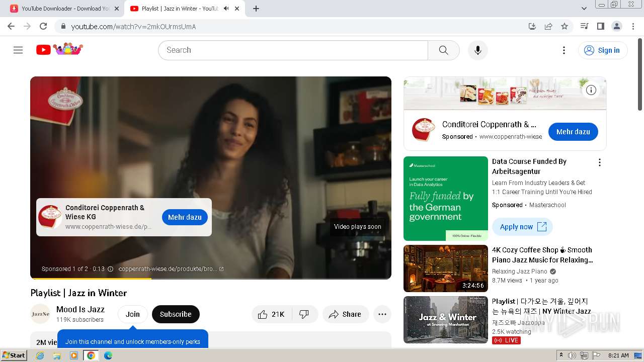Like the video with thumbs up

tap(271, 314)
